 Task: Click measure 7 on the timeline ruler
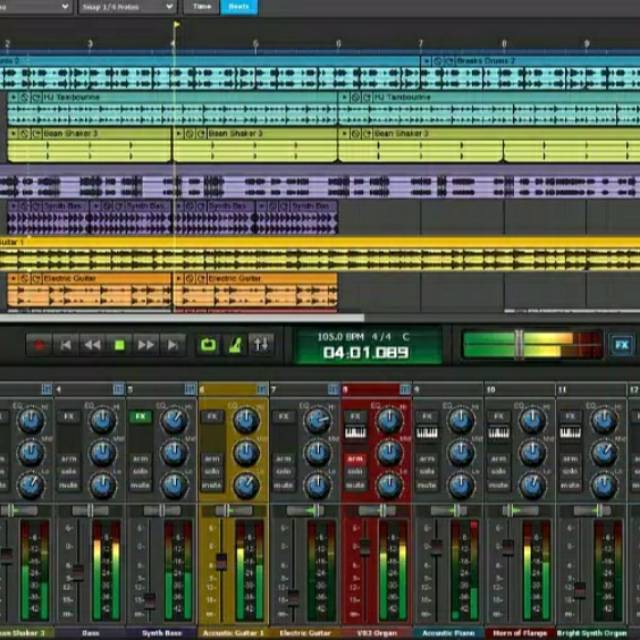pos(420,43)
